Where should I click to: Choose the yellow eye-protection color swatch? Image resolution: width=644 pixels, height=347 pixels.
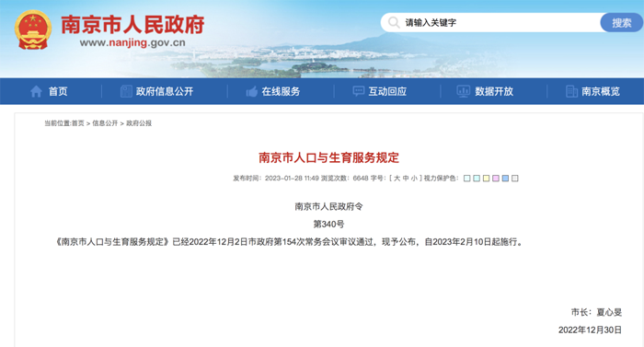486,179
